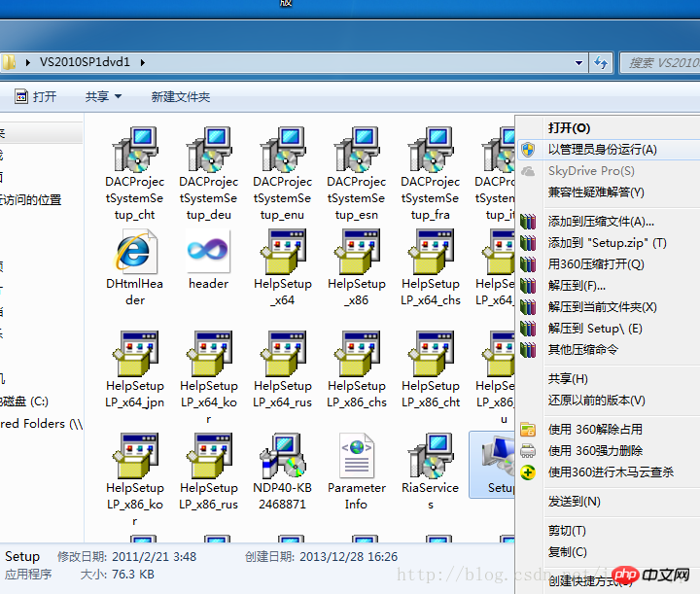Image resolution: width=700 pixels, height=594 pixels.
Task: Select the ParameterInfo XML file
Action: 356,456
